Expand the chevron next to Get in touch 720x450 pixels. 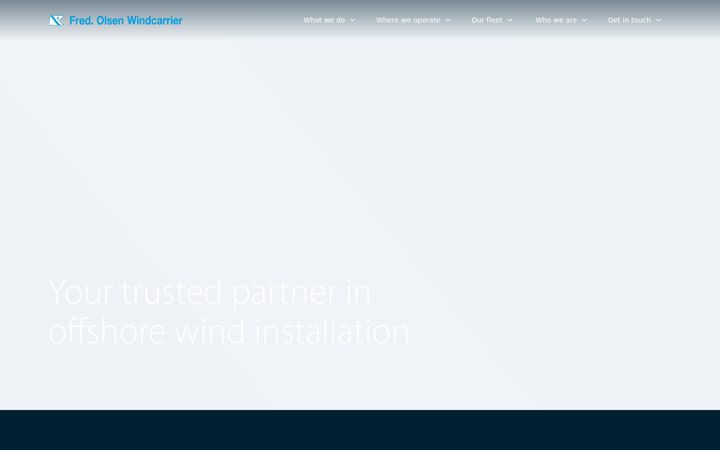(658, 20)
